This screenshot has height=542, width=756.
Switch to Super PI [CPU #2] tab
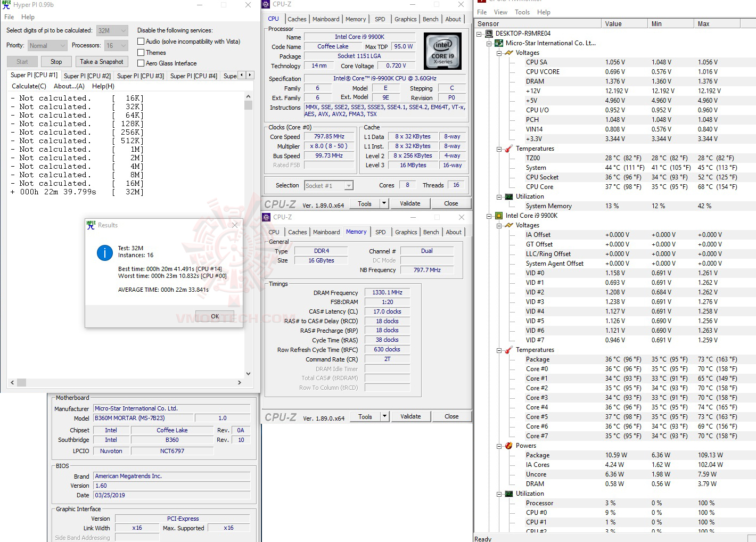pos(87,76)
